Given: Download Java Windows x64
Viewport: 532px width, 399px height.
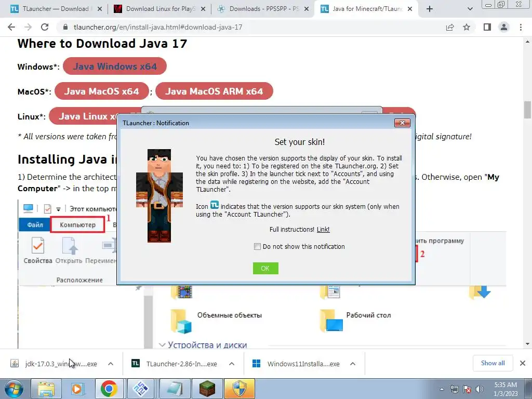Looking at the screenshot, I should 115,66.
